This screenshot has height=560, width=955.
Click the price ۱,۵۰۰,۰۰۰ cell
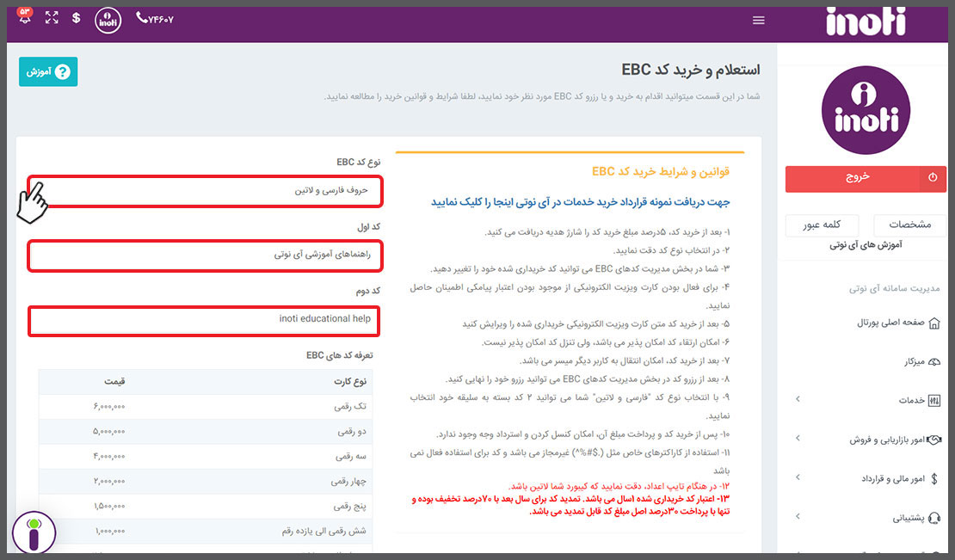pyautogui.click(x=109, y=507)
